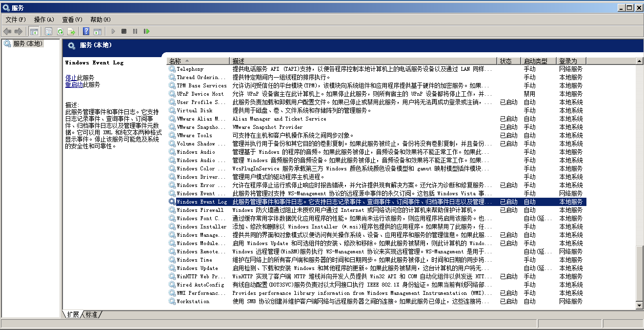Select the Windows Manage... service row
The image size is (644, 330).
point(377,235)
